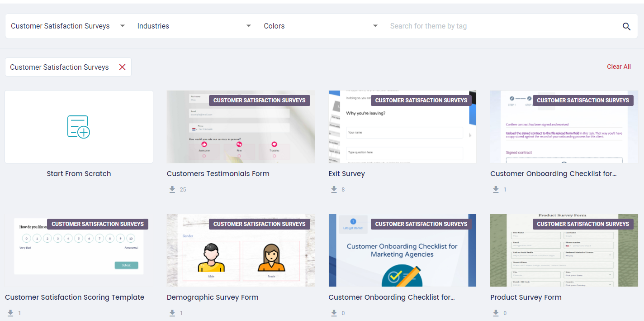Viewport: 644px width, 321px height.
Task: Click the Clear All link
Action: [x=619, y=67]
